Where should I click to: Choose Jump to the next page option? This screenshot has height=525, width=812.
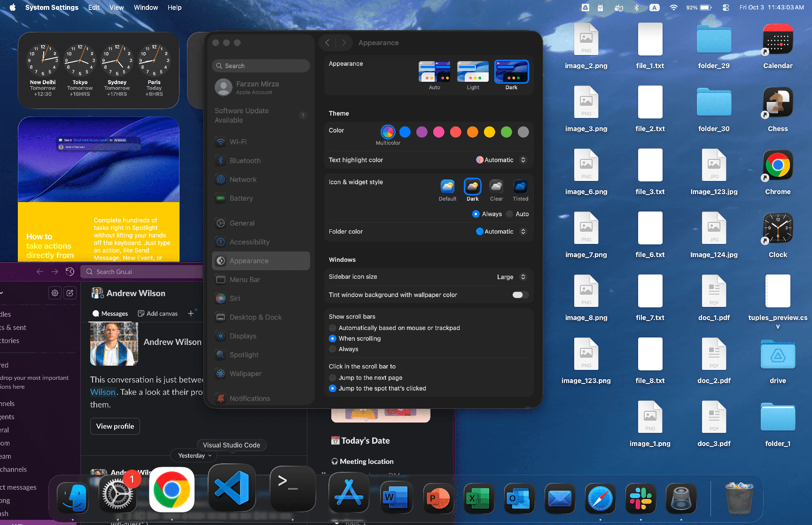[x=333, y=378]
